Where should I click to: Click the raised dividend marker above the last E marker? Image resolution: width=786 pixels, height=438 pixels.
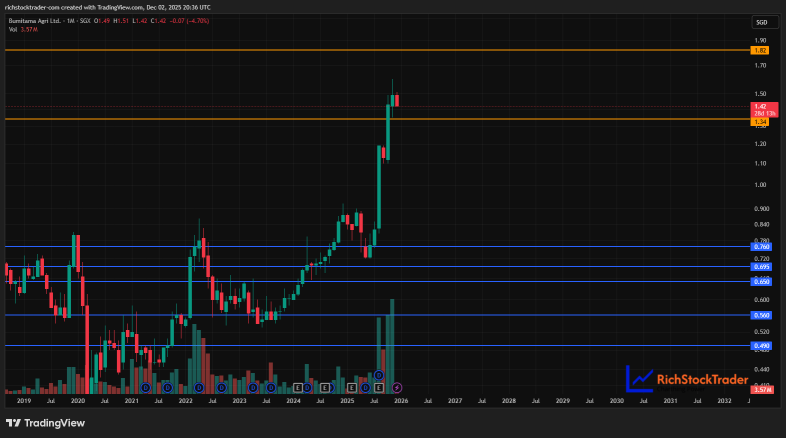pyautogui.click(x=379, y=375)
